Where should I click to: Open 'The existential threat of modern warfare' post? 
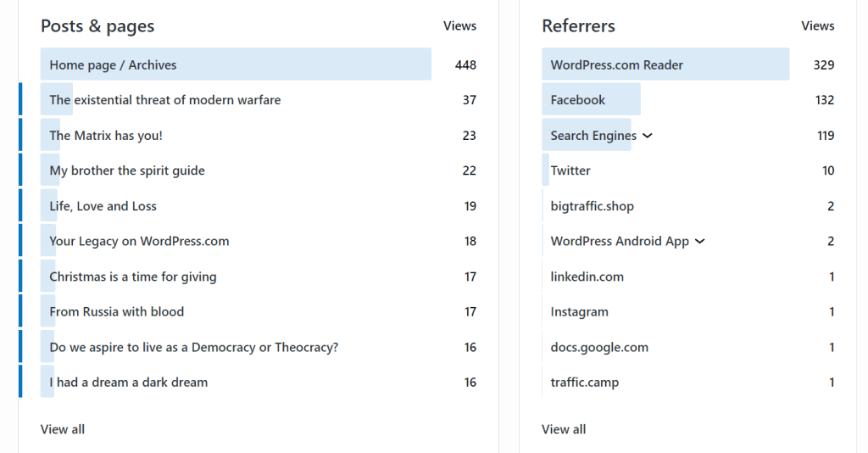coord(164,100)
